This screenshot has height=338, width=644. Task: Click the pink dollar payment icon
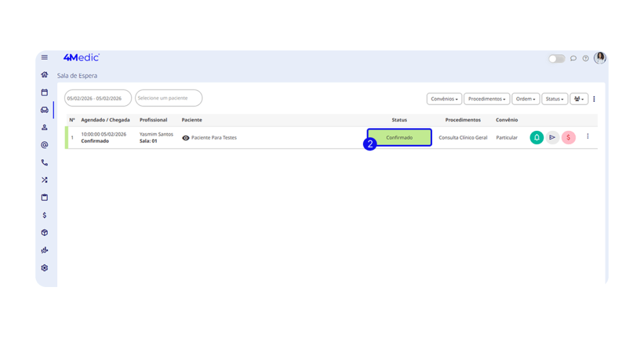(569, 137)
